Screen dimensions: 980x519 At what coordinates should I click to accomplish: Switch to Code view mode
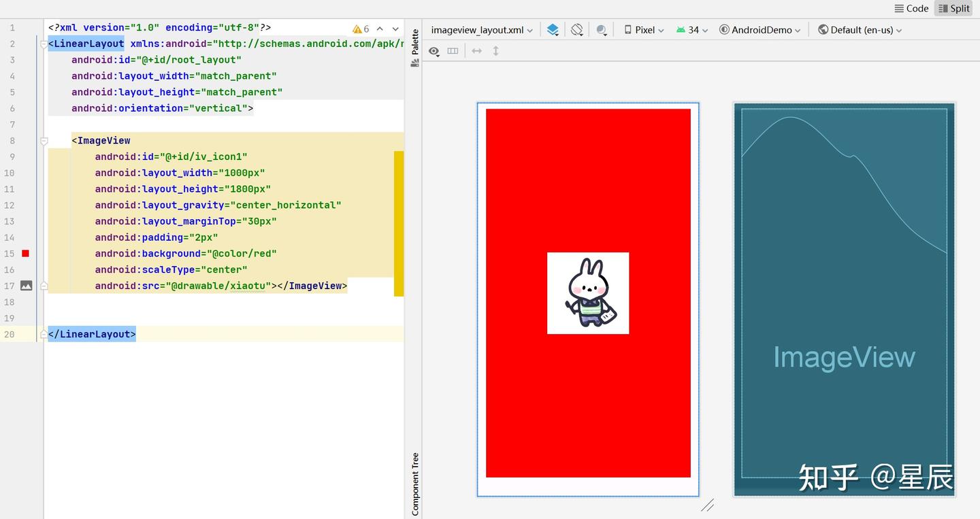pos(911,8)
